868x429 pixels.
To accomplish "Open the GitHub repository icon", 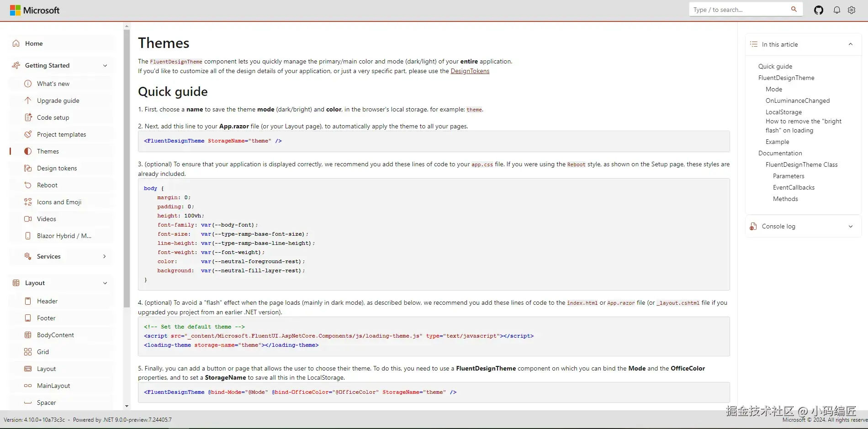I will coord(819,10).
